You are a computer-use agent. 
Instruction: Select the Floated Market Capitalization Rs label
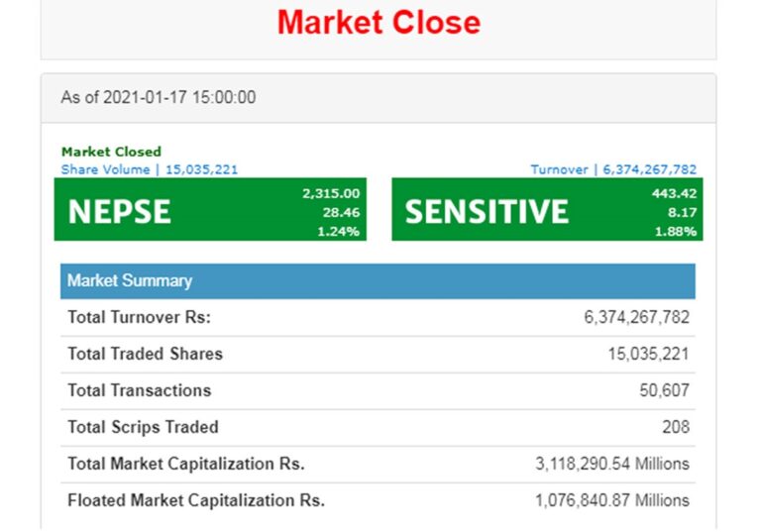coord(195,500)
